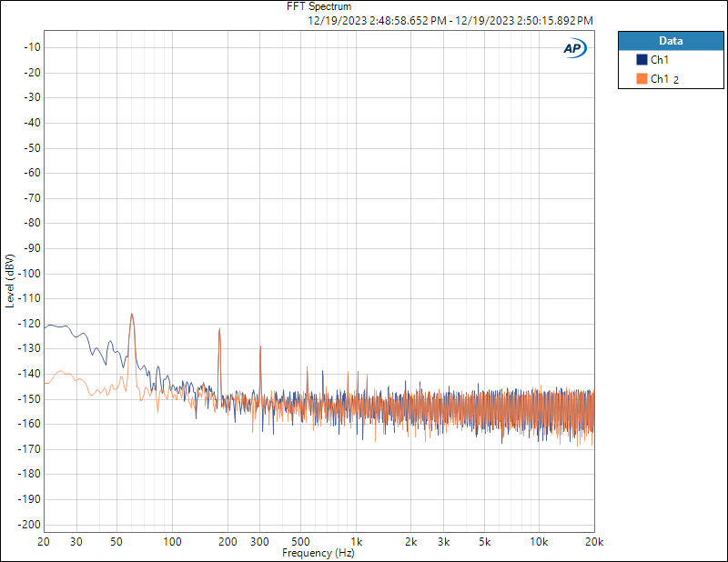728x562 pixels.
Task: Click the 1k frequency axis tick label
Action: [x=356, y=542]
